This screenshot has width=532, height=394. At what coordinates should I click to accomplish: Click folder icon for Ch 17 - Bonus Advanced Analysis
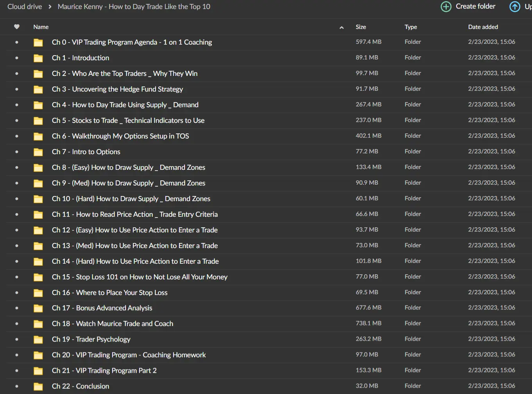coord(38,308)
